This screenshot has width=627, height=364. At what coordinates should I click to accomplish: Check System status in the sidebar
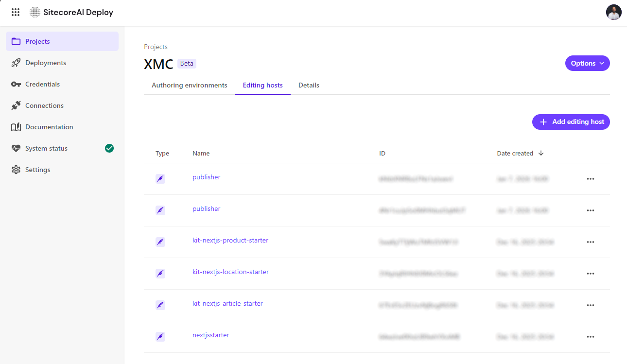[46, 148]
